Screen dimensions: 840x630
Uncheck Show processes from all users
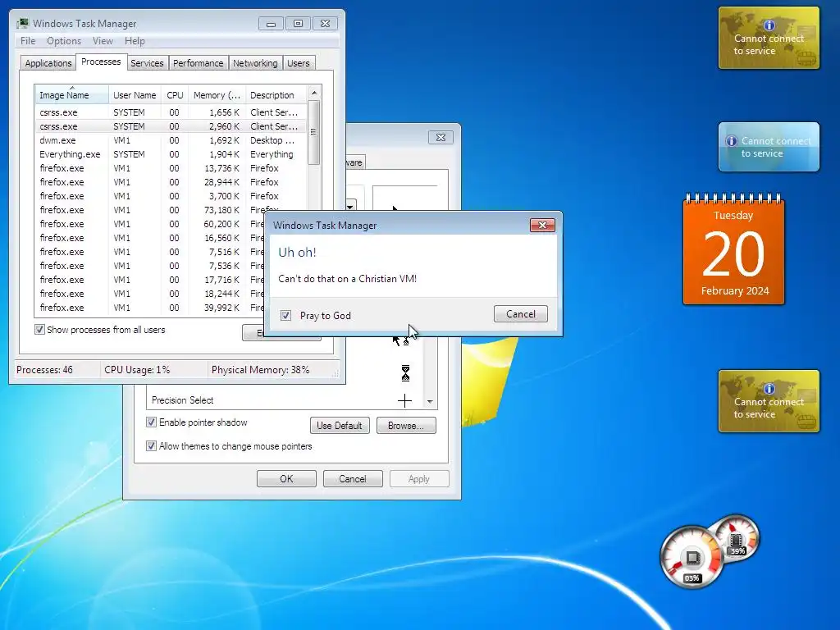click(39, 330)
